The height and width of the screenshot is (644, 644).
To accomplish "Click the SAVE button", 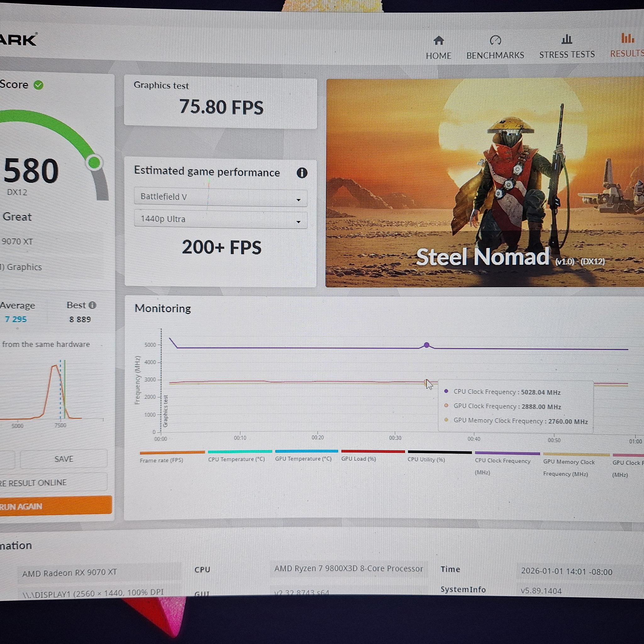I will coord(63,459).
